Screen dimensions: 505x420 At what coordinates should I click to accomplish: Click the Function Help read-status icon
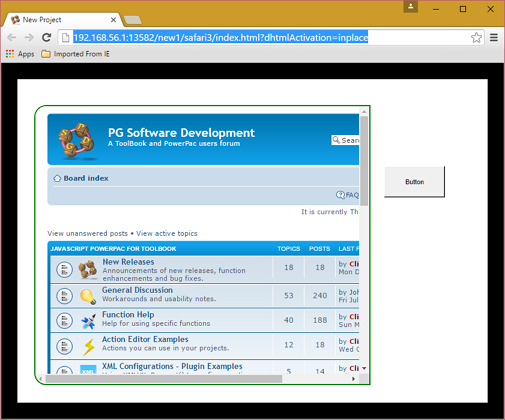coord(64,320)
